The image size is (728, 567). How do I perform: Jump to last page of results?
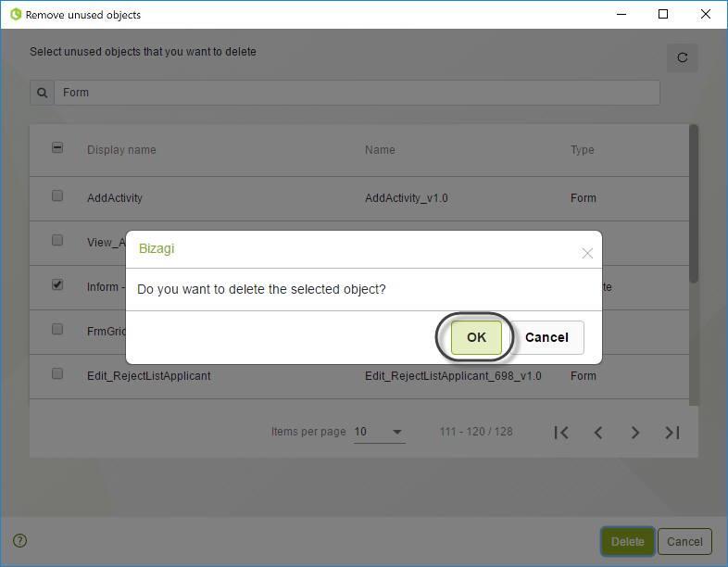point(672,433)
